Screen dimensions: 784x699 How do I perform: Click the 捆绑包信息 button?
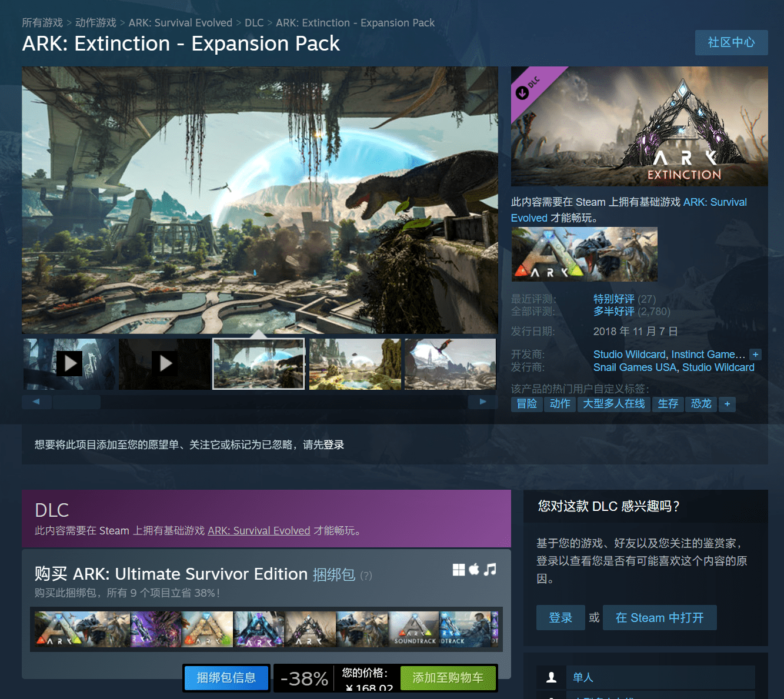(226, 678)
